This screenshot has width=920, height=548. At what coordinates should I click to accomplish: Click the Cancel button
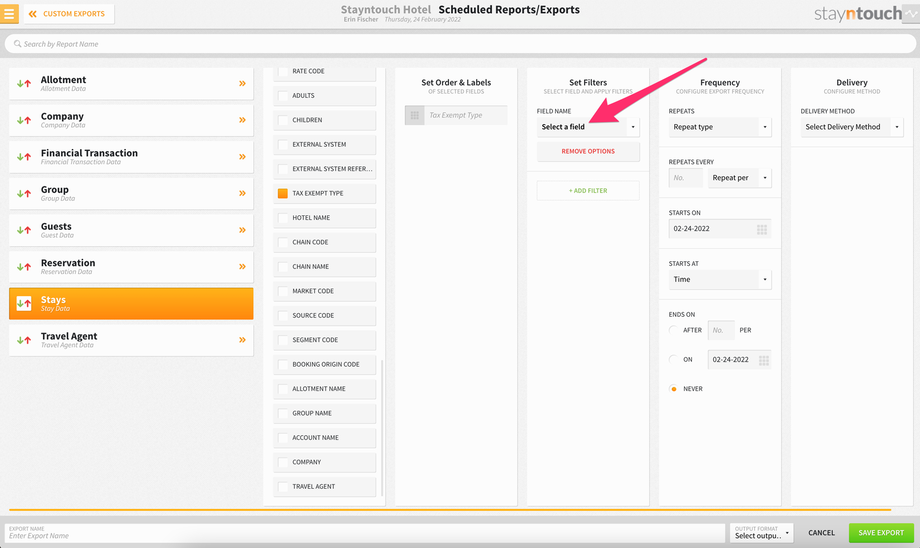coord(821,533)
